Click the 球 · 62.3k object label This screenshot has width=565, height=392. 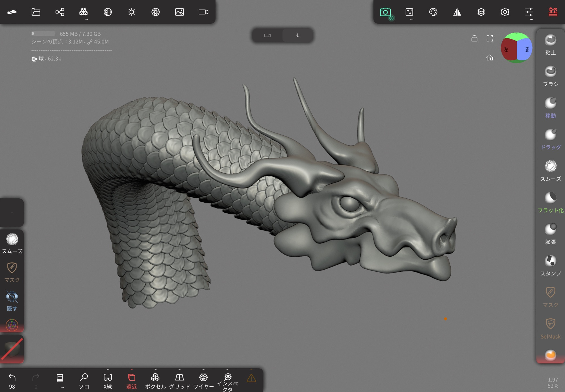pos(46,59)
